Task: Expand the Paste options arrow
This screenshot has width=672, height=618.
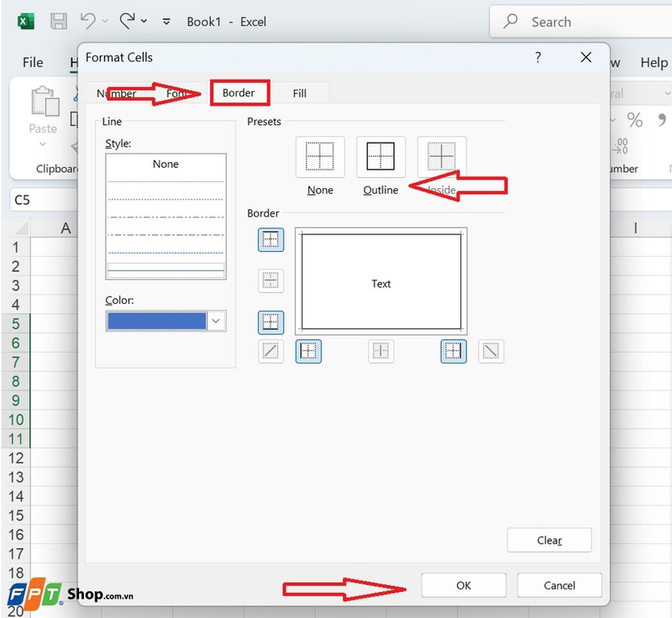Action: pos(43,144)
